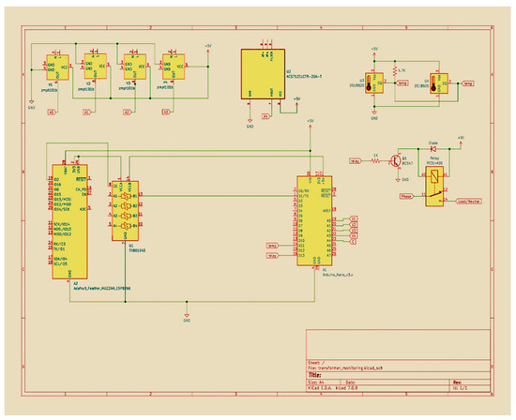
Task: Click label connected to Arduino pin A4
Action: 353,242
